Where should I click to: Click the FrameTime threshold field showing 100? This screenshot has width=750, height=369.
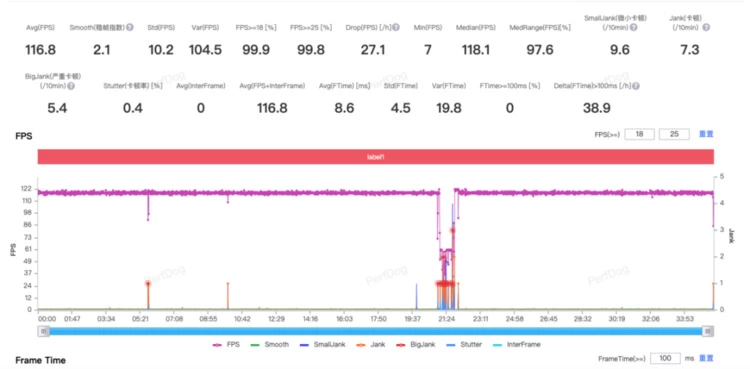665,358
